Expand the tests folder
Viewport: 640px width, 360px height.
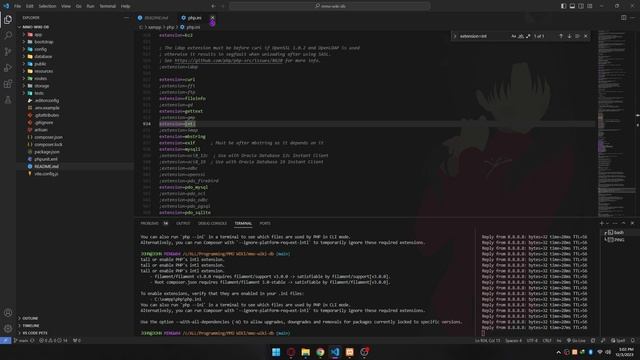(x=39, y=93)
